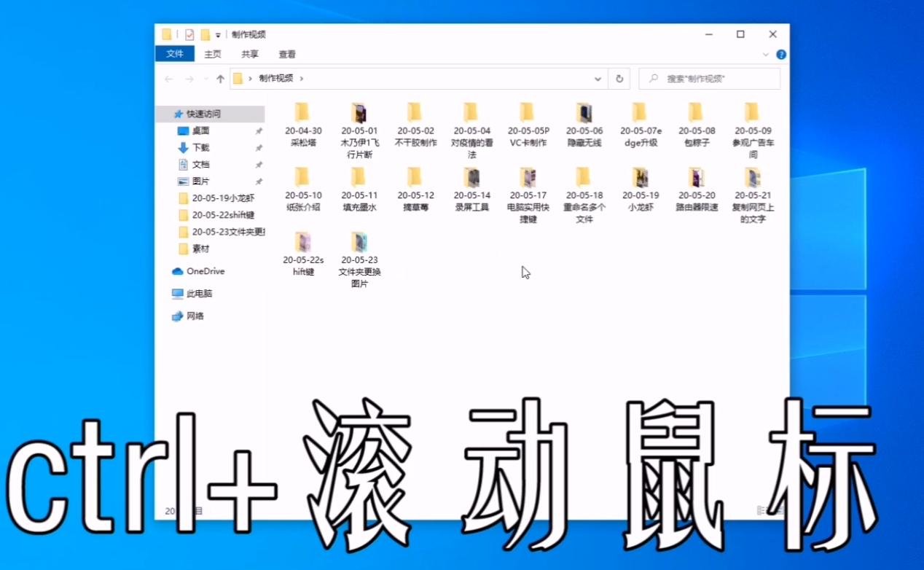Unpin 下载 from Quick Access
The width and height of the screenshot is (924, 570).
point(259,147)
